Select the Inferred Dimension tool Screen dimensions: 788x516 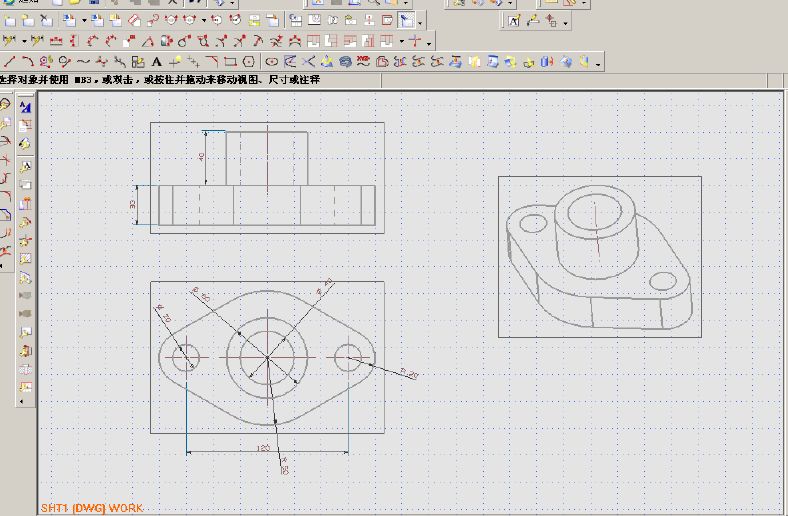pyautogui.click(x=10, y=41)
